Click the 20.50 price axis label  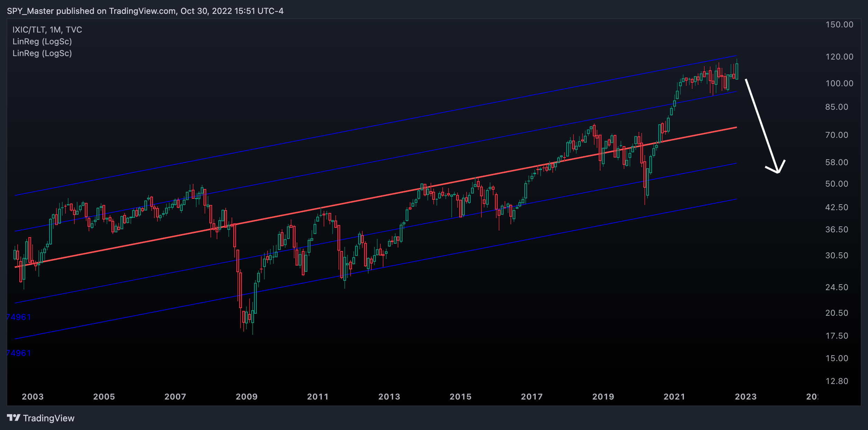click(837, 313)
